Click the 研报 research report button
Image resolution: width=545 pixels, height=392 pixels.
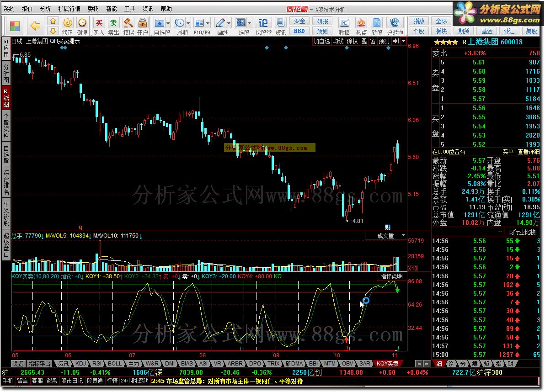pyautogui.click(x=322, y=21)
